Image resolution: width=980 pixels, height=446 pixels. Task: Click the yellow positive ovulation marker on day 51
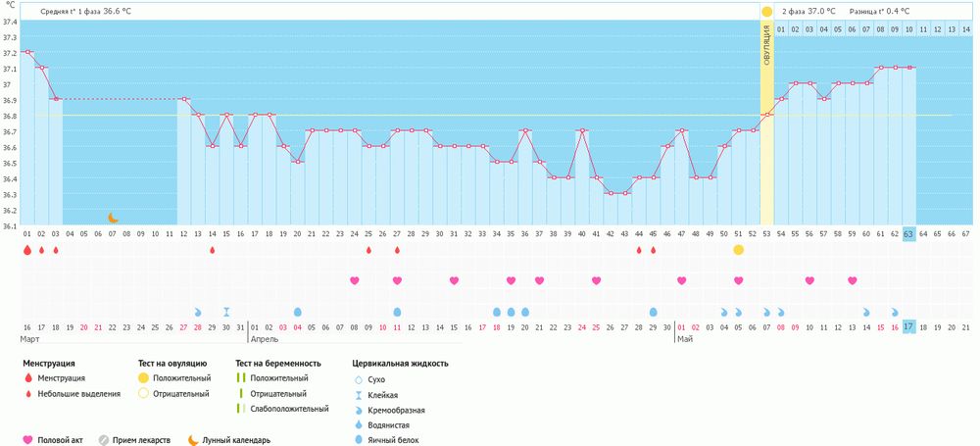pos(738,250)
